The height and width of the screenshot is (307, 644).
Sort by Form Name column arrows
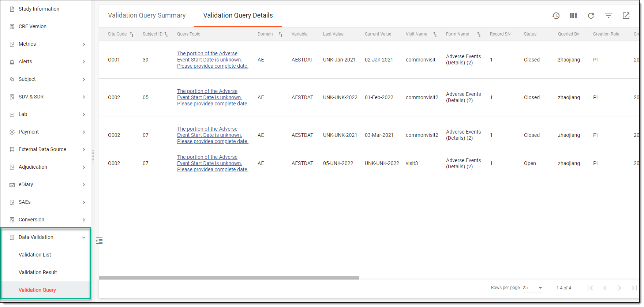(x=479, y=34)
